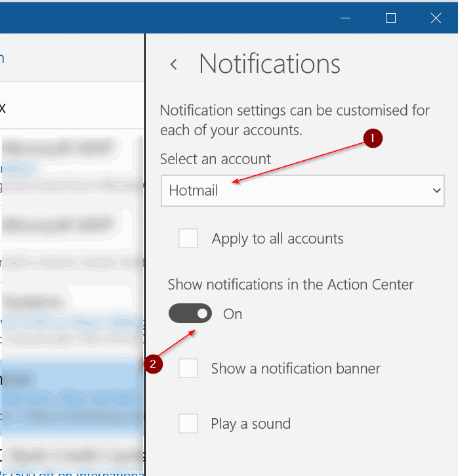Image resolution: width=458 pixels, height=476 pixels.
Task: Open the Select an account dropdown
Action: tap(302, 190)
